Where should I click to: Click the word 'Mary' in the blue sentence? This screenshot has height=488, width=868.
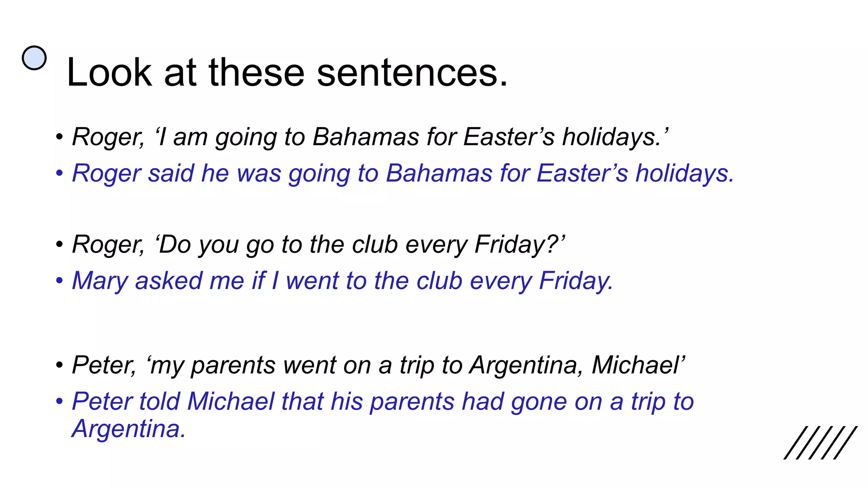pyautogui.click(x=100, y=281)
